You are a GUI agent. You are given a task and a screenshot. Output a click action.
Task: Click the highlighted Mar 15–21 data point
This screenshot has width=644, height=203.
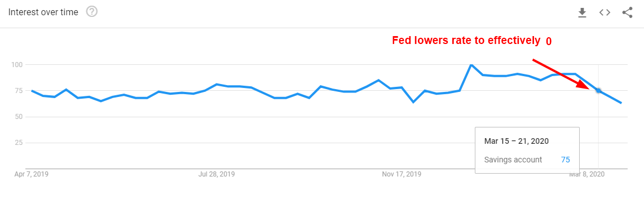598,90
